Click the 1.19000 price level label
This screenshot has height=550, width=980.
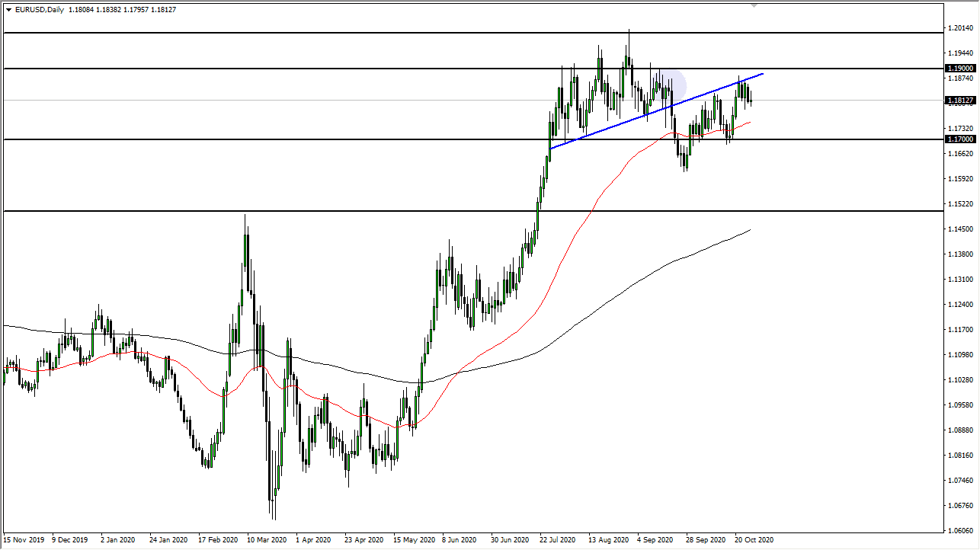point(959,68)
